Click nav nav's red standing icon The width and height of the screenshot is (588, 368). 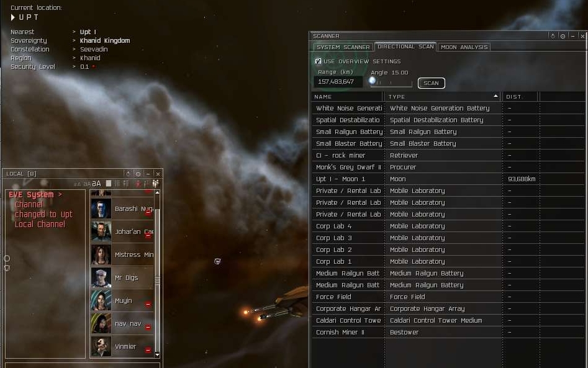(x=148, y=327)
